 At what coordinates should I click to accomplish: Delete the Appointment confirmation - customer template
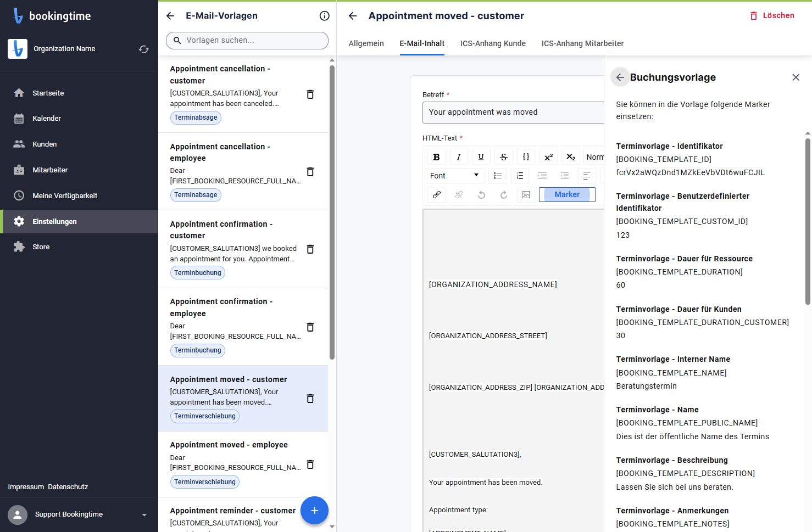310,249
